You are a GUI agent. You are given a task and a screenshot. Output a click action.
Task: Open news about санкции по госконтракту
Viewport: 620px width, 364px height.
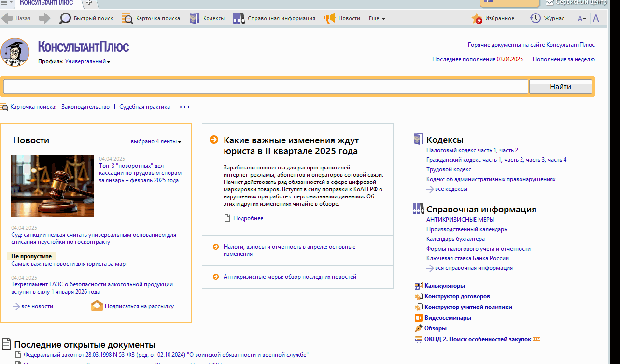[x=94, y=238]
